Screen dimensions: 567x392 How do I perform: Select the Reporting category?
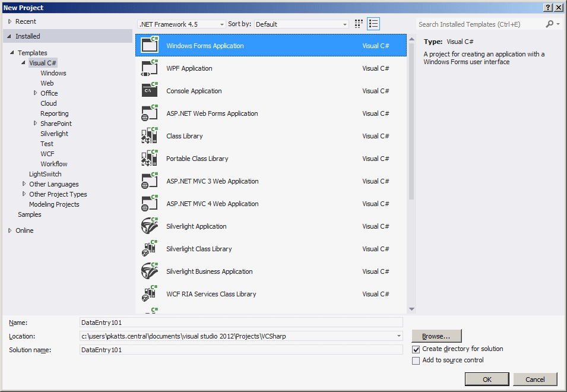(54, 113)
